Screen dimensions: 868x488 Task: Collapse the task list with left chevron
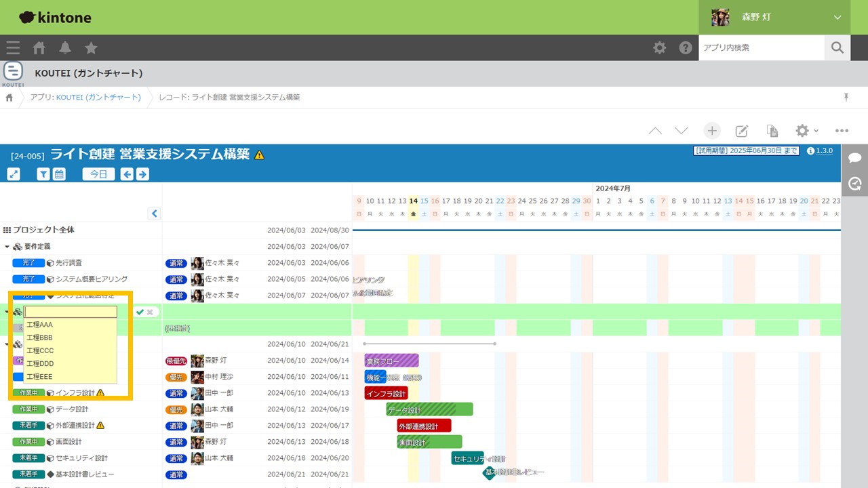pyautogui.click(x=154, y=213)
